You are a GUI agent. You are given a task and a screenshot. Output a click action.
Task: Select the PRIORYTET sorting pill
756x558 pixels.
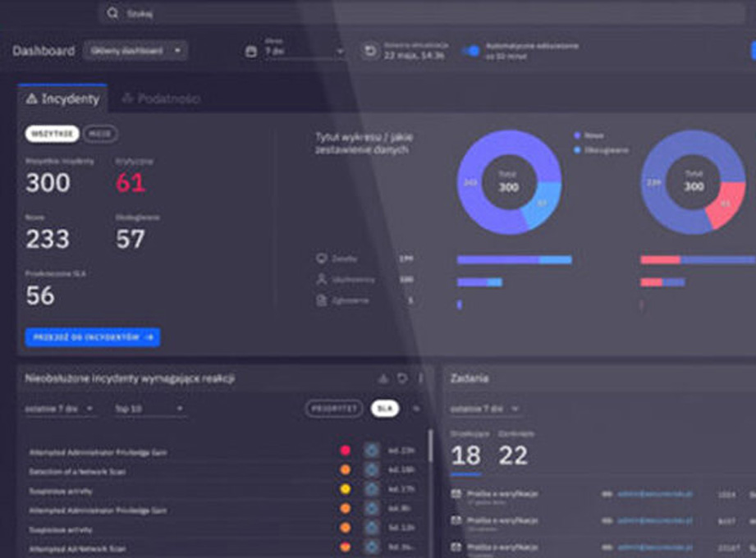point(333,409)
